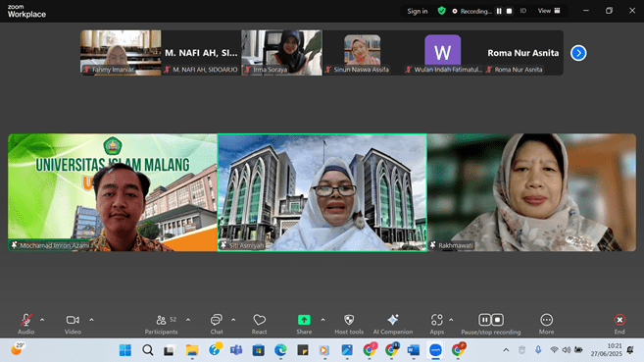The width and height of the screenshot is (644, 362).
Task: Toggle the Video camera button
Action: click(73, 324)
